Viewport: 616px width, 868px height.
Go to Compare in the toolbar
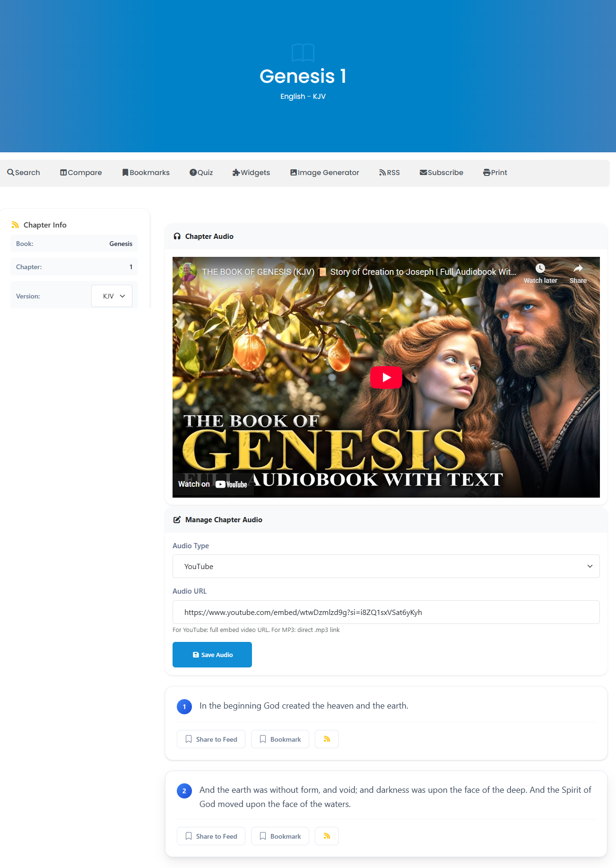point(81,173)
